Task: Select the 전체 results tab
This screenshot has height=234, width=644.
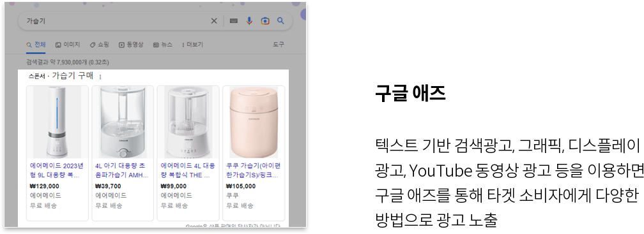Action: coord(36,45)
